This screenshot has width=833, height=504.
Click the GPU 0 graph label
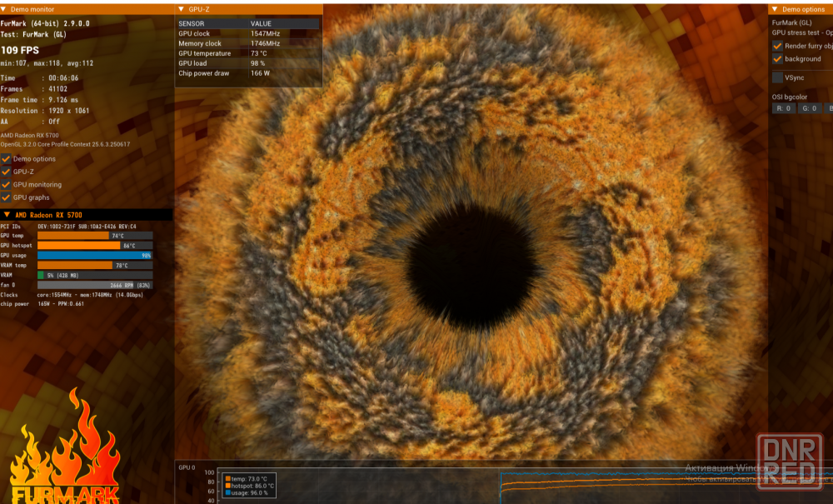[187, 468]
